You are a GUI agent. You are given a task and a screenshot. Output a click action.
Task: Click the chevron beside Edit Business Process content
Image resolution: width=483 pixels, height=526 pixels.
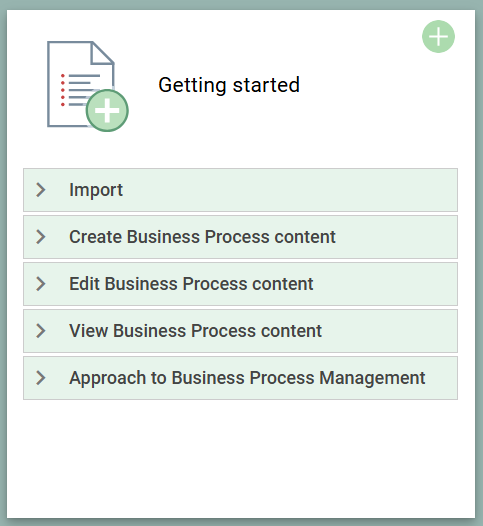click(41, 284)
